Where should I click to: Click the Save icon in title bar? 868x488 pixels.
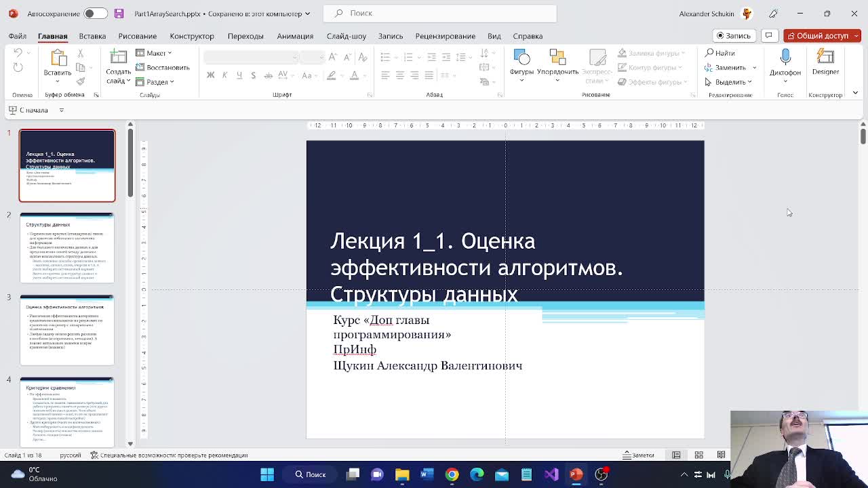[x=119, y=14]
